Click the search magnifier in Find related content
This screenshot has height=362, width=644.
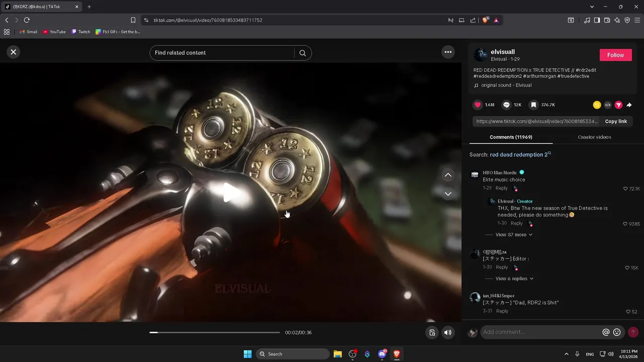[x=302, y=53]
